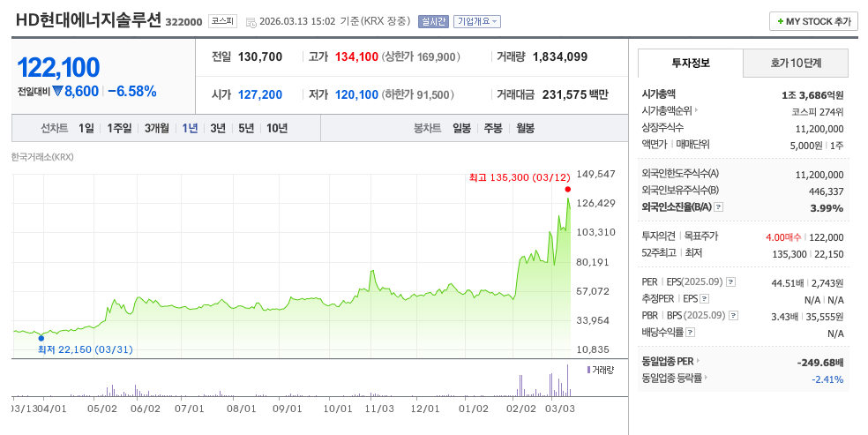Select the 1일 line chart period
Screen dimensions: 868x435
[x=86, y=129]
